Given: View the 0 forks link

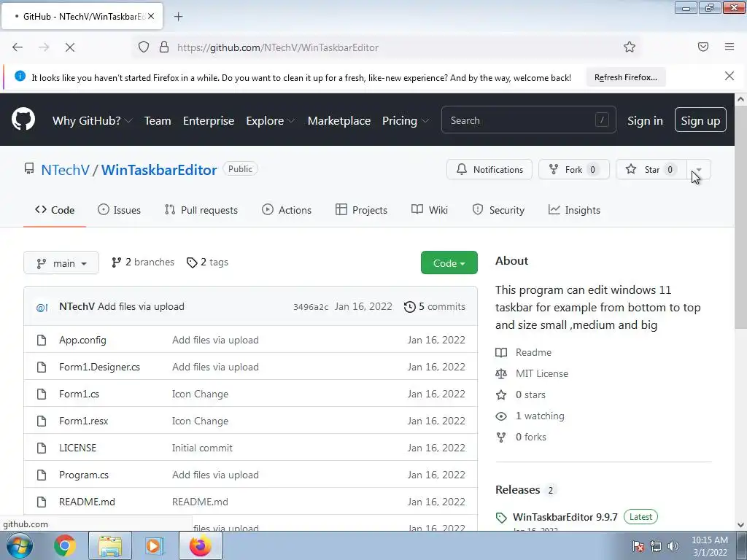Looking at the screenshot, I should pyautogui.click(x=521, y=437).
